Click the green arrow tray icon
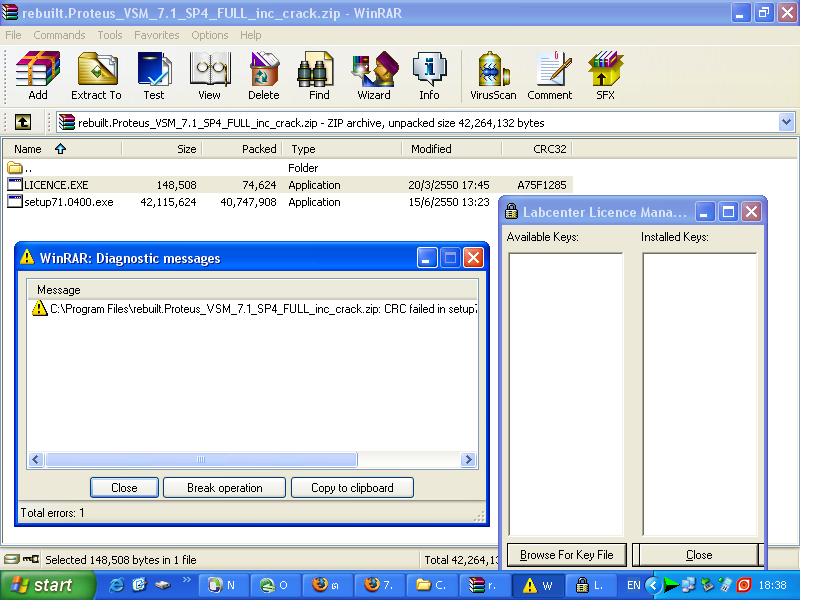The height and width of the screenshot is (615, 820). pos(670,585)
